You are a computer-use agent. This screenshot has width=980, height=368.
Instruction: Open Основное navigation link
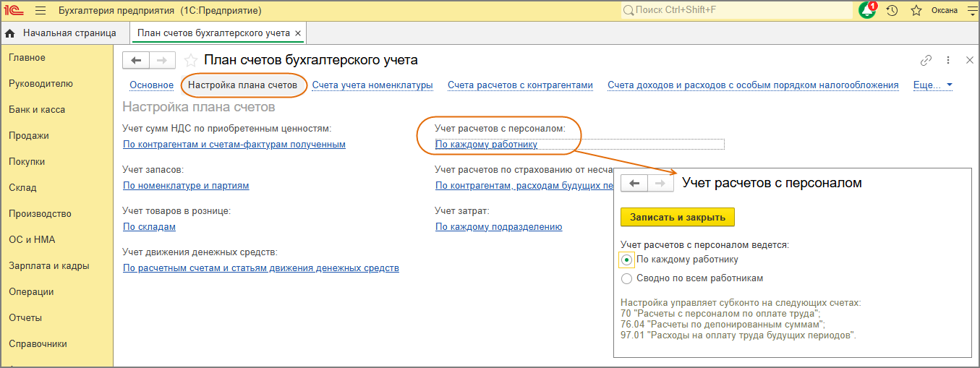pyautogui.click(x=151, y=85)
